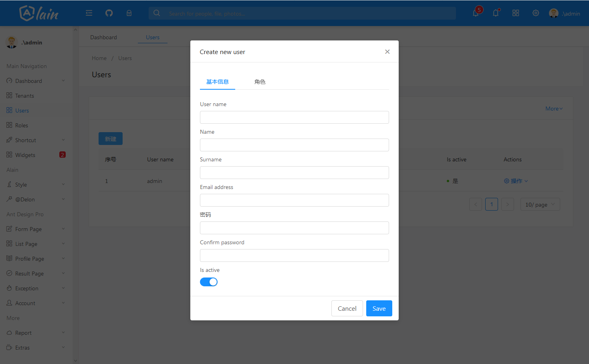The height and width of the screenshot is (364, 589).
Task: Focus the Surname input field
Action: 294,173
